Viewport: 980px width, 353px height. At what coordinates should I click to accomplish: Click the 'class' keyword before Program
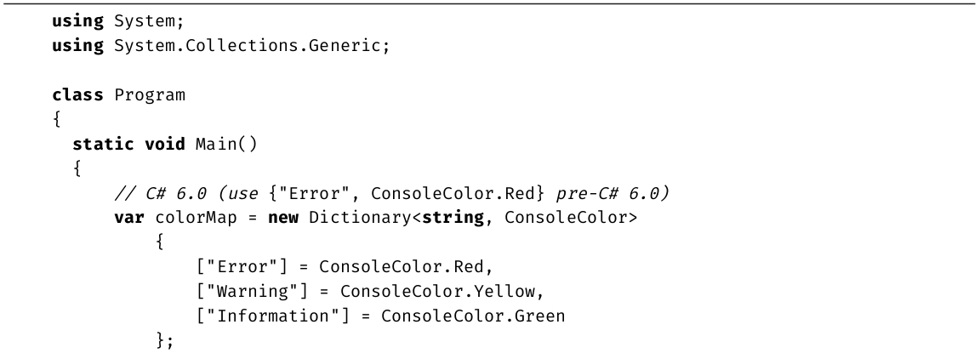(78, 94)
